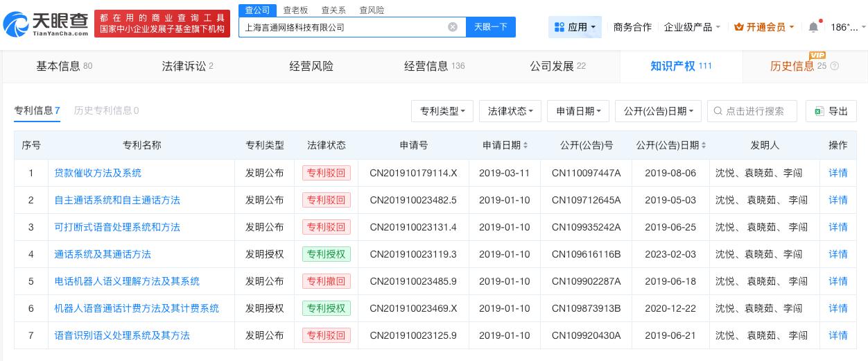
Task: Open patent 电话机器人语义理解方法及其系统
Action: point(127,281)
